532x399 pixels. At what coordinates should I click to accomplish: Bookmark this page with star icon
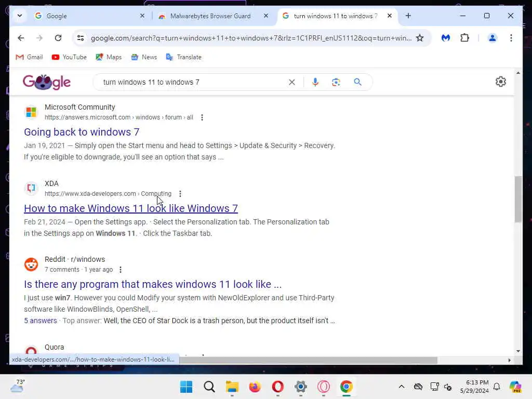(x=420, y=38)
